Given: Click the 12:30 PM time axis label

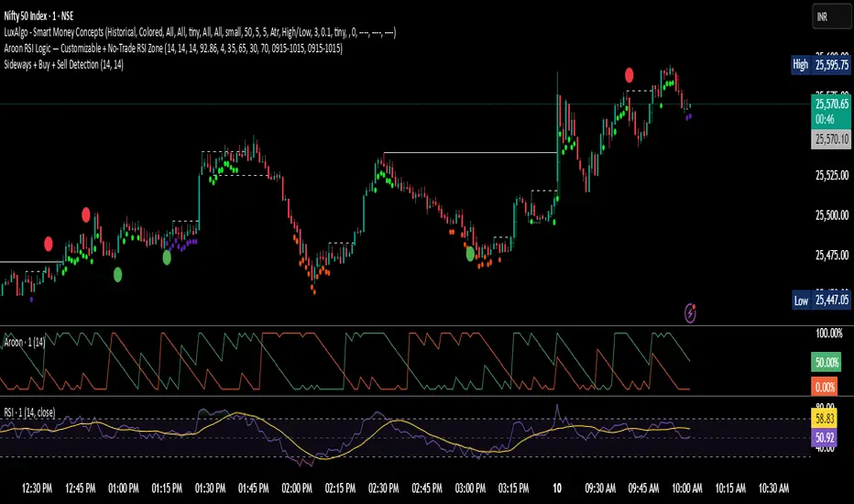Looking at the screenshot, I should (37, 488).
